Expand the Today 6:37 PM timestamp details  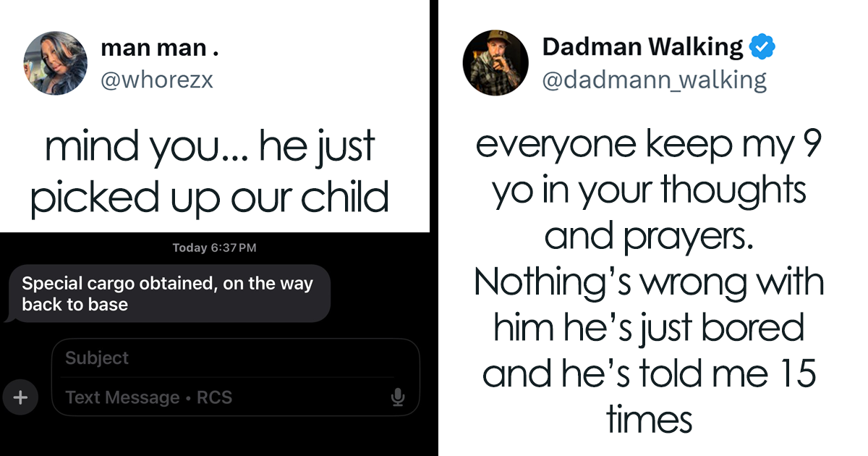pos(213,247)
